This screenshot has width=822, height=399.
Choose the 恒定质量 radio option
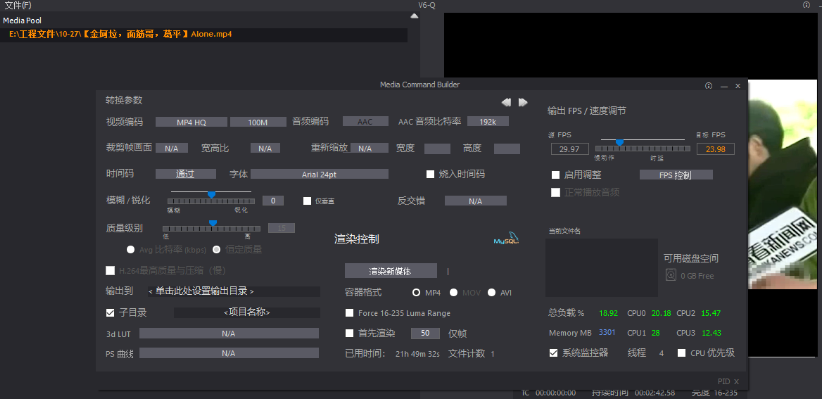point(216,249)
